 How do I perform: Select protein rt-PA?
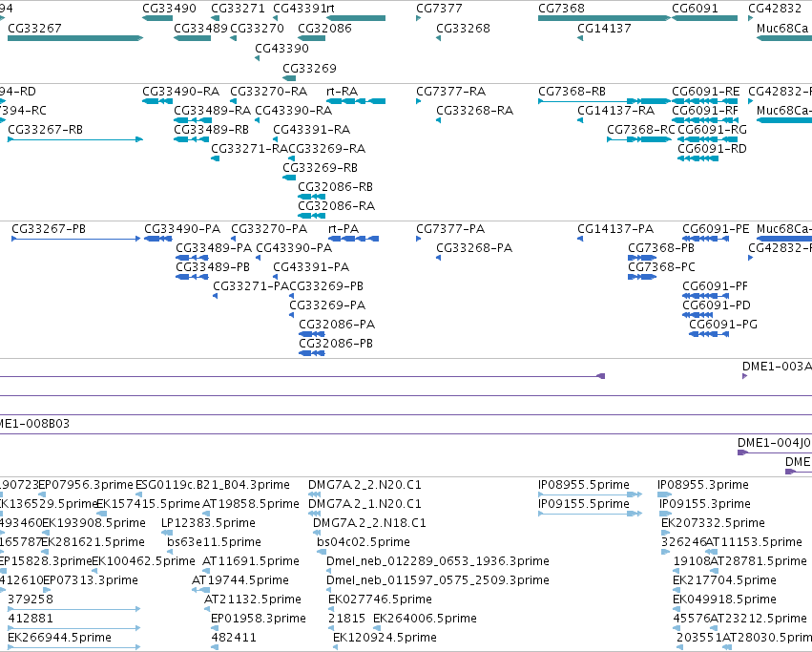344,229
